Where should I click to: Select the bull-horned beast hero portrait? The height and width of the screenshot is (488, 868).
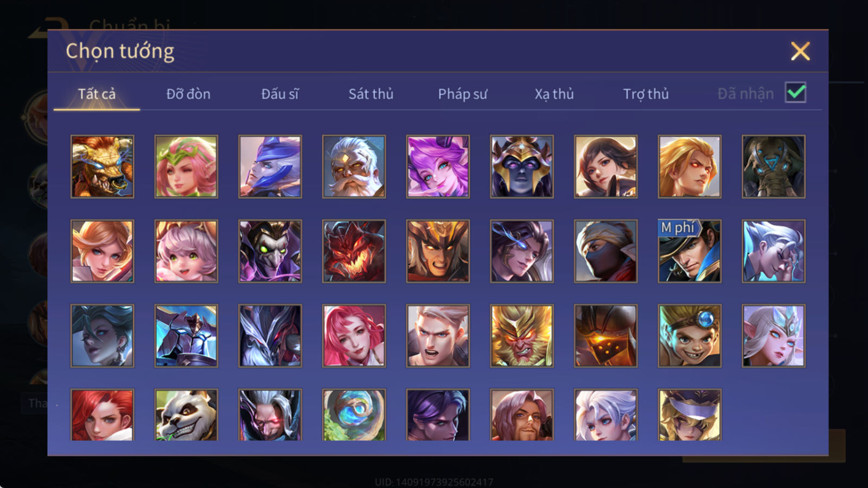pos(102,166)
